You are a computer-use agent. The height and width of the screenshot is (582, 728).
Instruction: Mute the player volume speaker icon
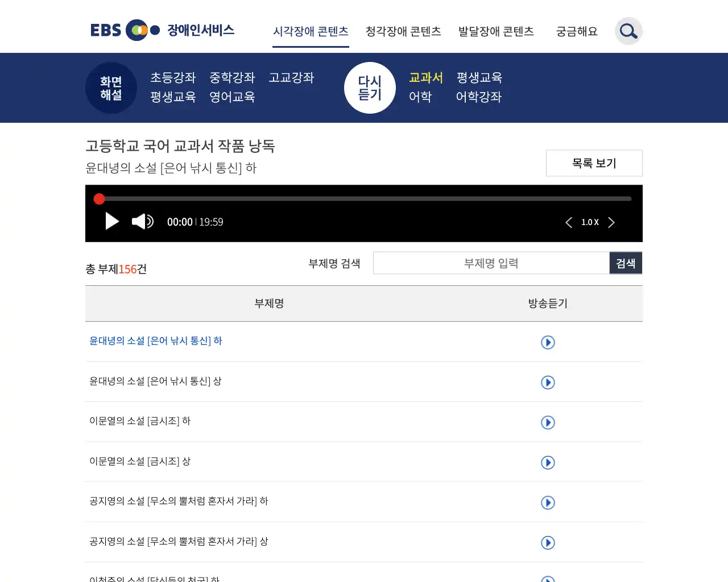tap(142, 222)
